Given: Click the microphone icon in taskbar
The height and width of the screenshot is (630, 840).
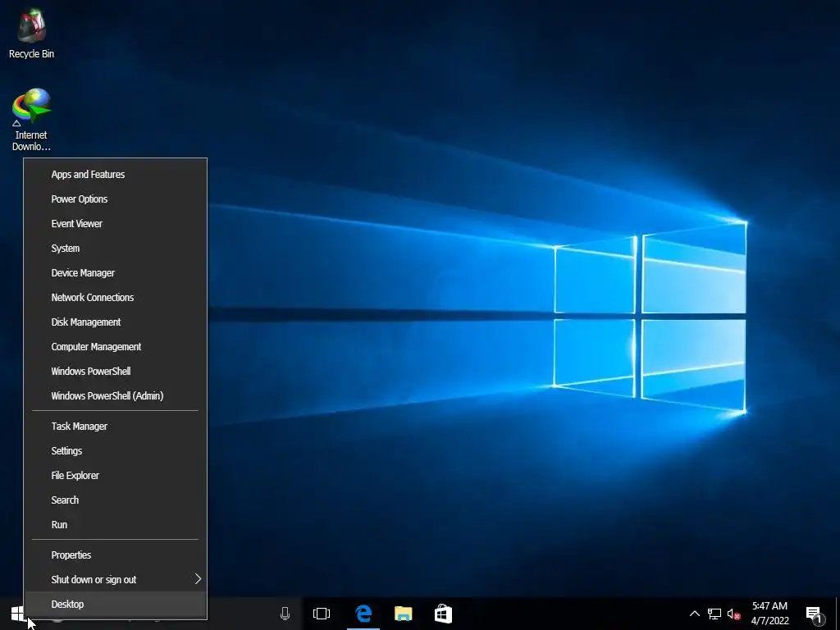Looking at the screenshot, I should (285, 614).
